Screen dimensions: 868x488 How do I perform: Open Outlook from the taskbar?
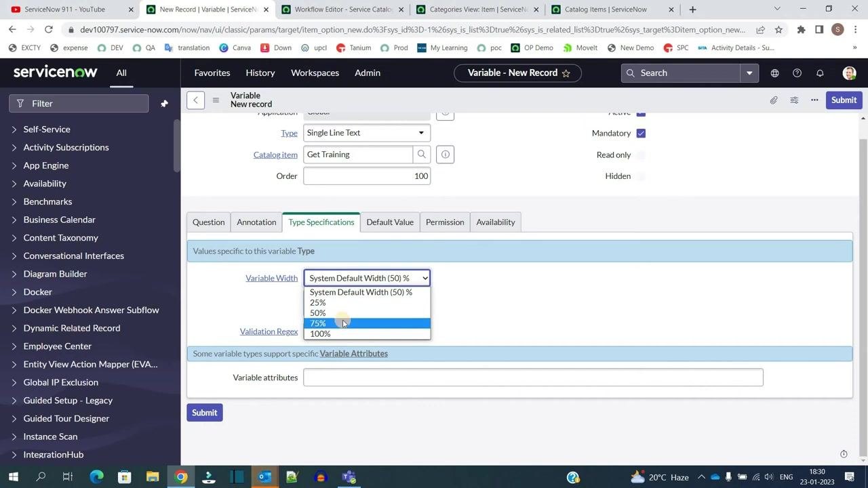tap(264, 477)
